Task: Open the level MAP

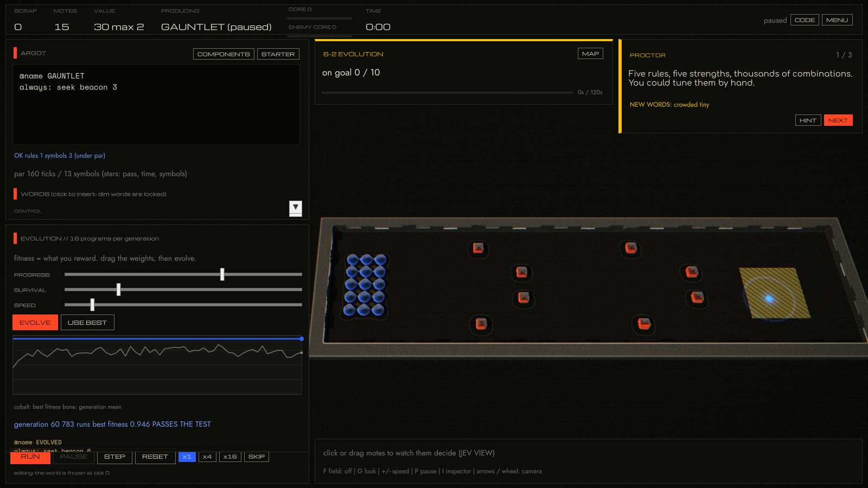Action: tap(590, 54)
